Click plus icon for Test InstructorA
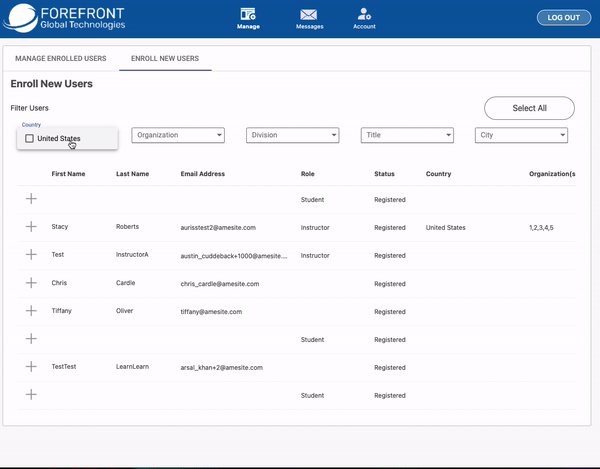The image size is (600, 469). [31, 255]
